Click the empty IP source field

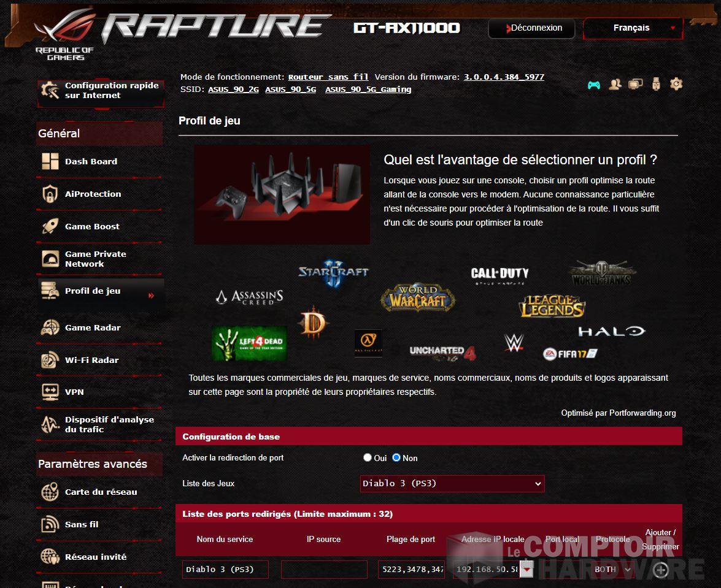click(324, 570)
